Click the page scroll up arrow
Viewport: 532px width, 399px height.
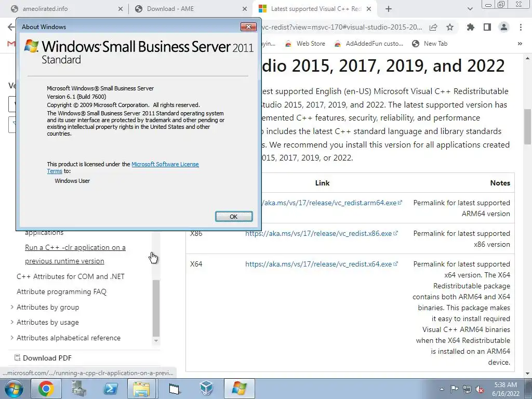528,58
